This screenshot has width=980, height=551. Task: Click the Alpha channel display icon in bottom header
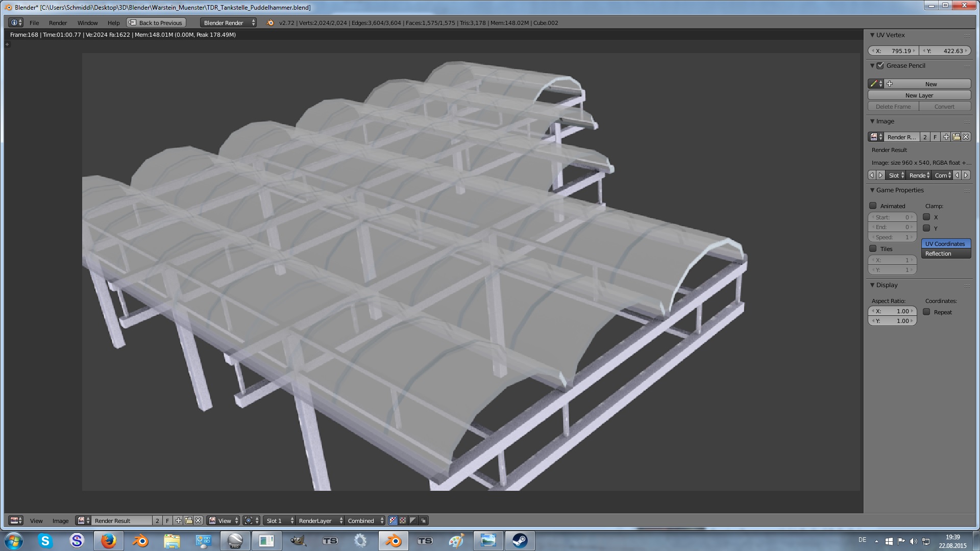point(413,520)
